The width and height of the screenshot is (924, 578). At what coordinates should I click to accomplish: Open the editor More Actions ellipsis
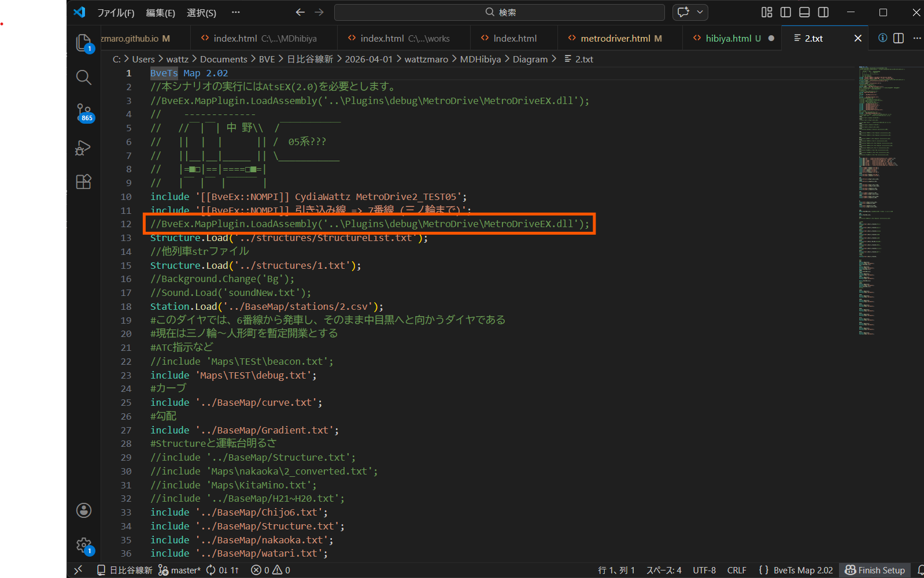[916, 38]
